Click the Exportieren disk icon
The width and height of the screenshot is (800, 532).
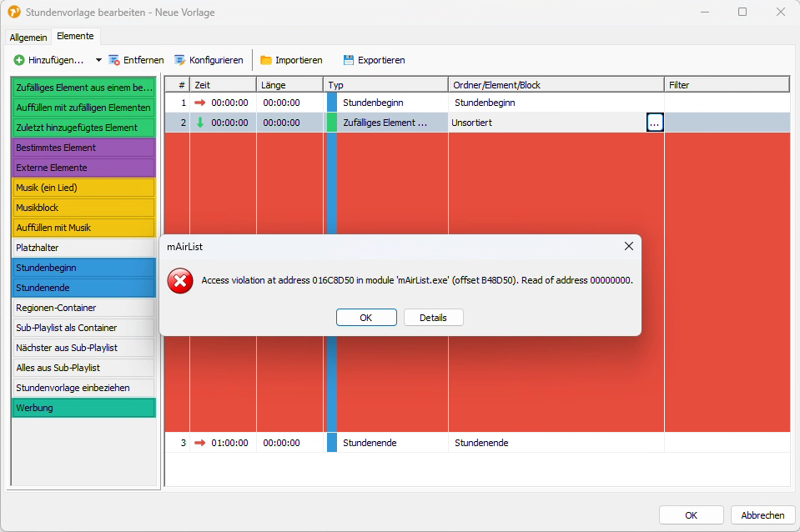click(x=349, y=60)
